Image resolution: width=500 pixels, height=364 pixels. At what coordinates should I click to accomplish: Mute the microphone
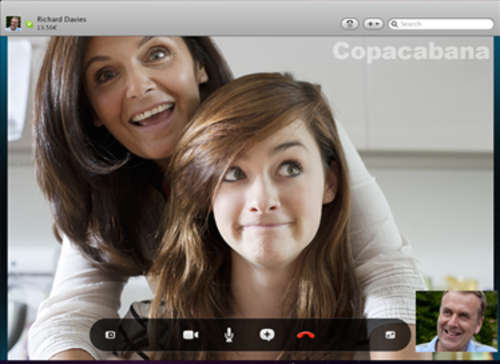coord(229,335)
